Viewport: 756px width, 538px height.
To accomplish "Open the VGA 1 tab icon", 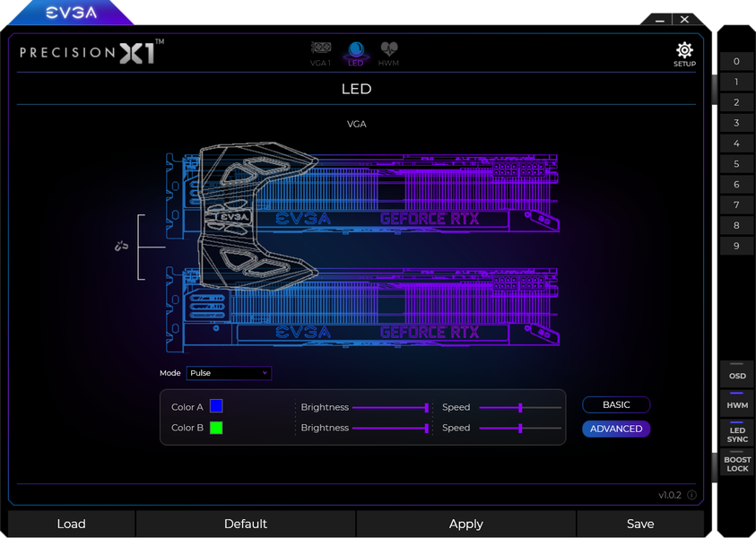I will click(321, 54).
